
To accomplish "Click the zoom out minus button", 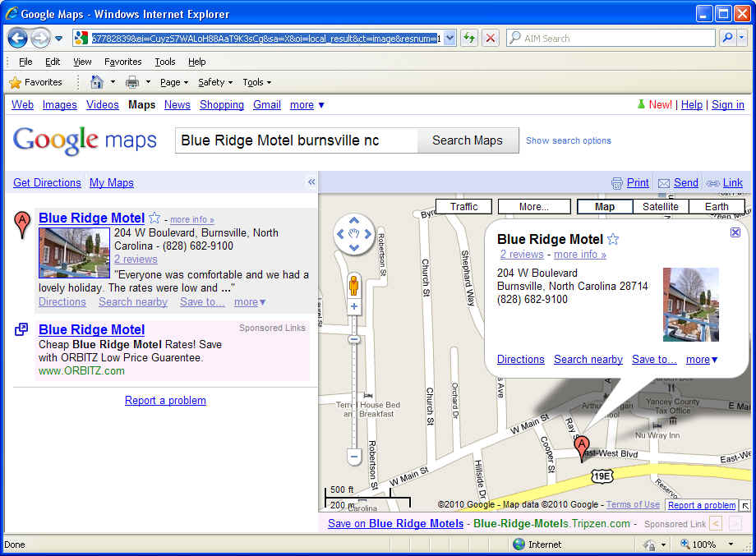I will pyautogui.click(x=354, y=457).
